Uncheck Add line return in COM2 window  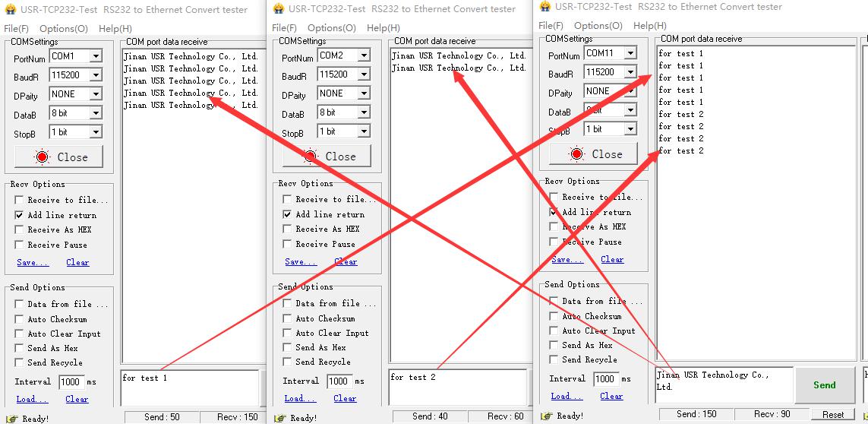point(287,214)
